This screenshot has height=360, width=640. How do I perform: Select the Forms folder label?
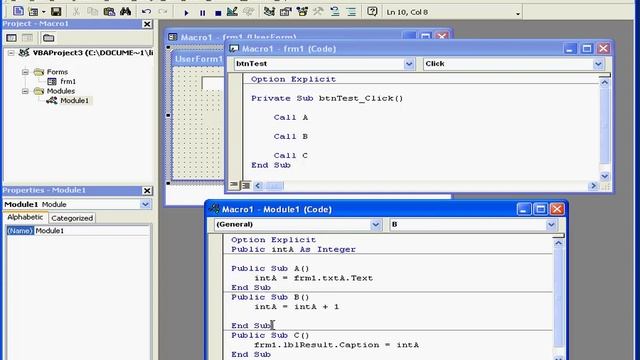click(x=57, y=72)
